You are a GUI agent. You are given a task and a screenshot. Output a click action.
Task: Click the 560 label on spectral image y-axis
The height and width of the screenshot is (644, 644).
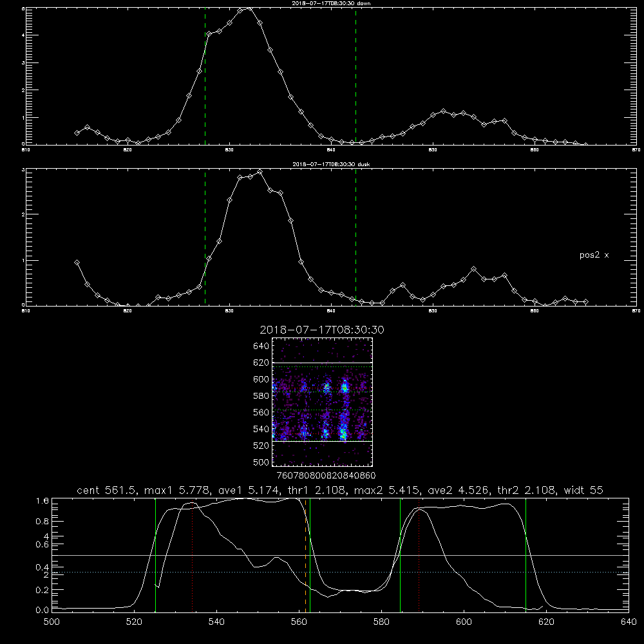(x=261, y=412)
